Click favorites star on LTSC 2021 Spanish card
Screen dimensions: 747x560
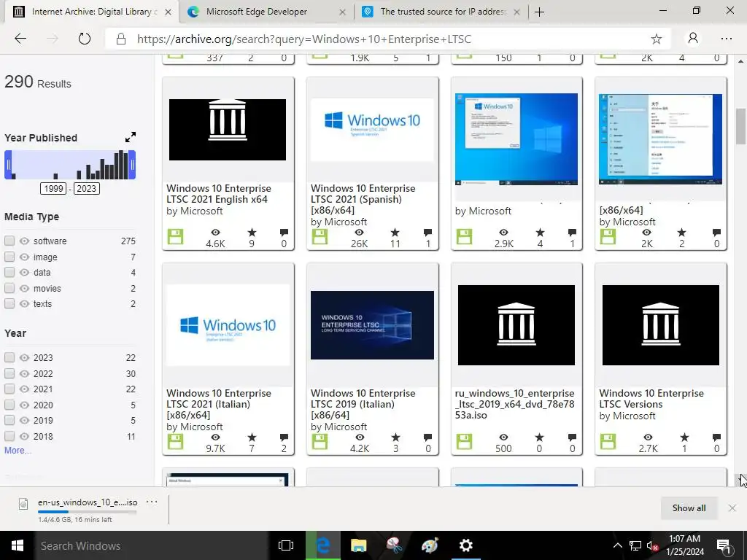click(x=395, y=233)
